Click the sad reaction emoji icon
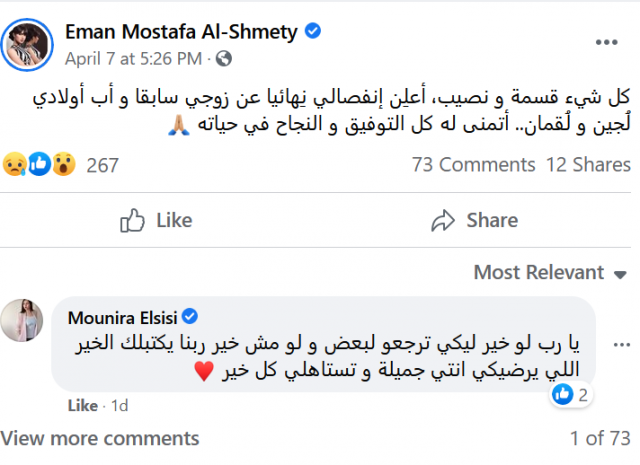Image resolution: width=640 pixels, height=465 pixels. pos(14,165)
